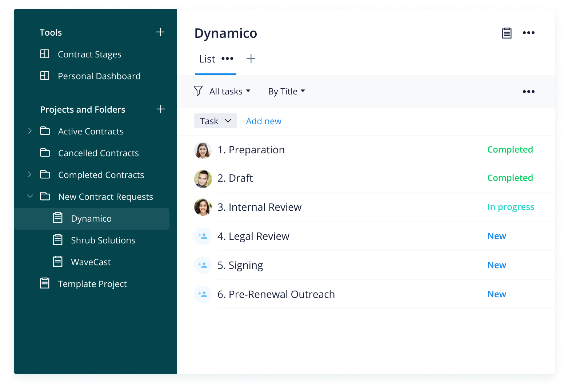Expand the Completed Contracts folder chevron
Viewport: 568px width, 392px height.
(x=30, y=174)
